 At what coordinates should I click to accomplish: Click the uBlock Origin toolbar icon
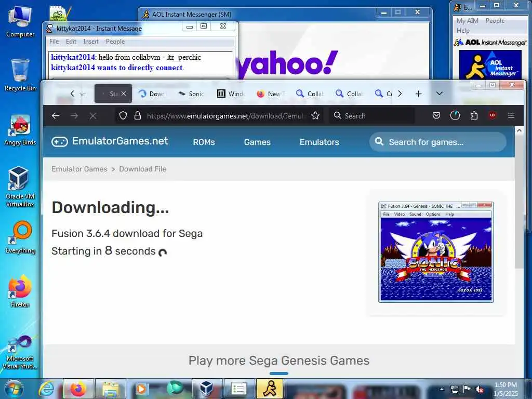coord(493,115)
